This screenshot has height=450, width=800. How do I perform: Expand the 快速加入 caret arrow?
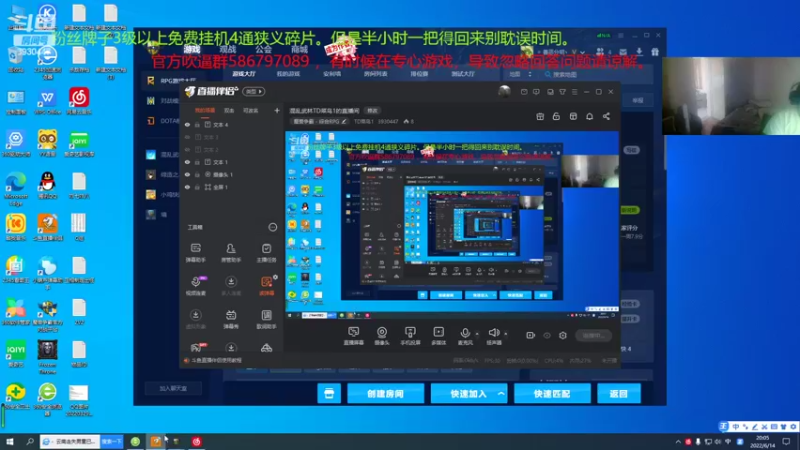[x=501, y=393]
